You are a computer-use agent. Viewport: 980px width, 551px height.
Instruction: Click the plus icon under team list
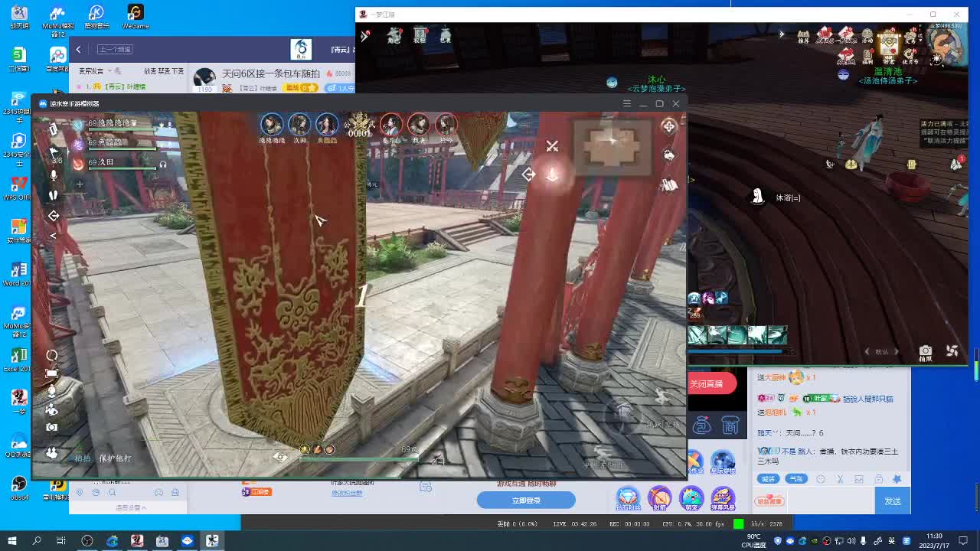[x=79, y=184]
